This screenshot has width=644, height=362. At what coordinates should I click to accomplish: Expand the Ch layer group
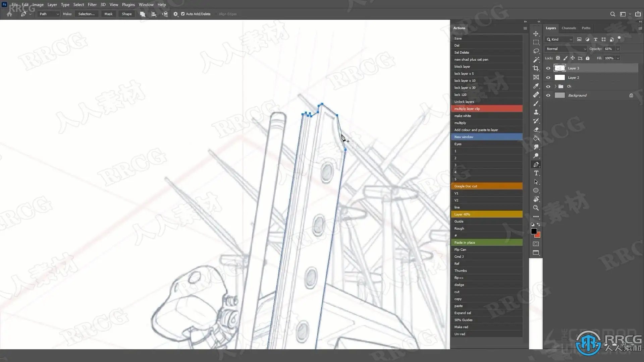point(555,86)
